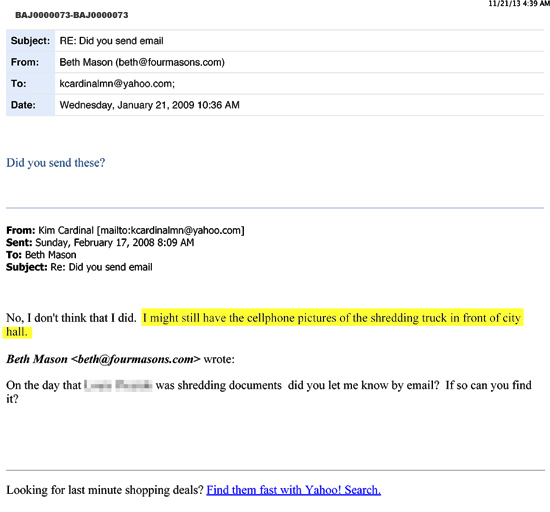Click recipient address kcardinalmn@yahoo.com
The image size is (550, 512).
point(117,83)
